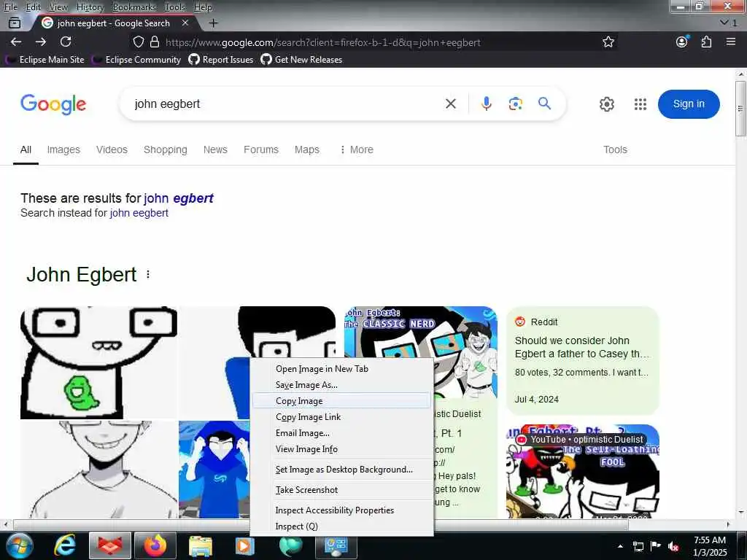Select Copy Image Link
Screen dimensions: 747x560
(341, 416)
